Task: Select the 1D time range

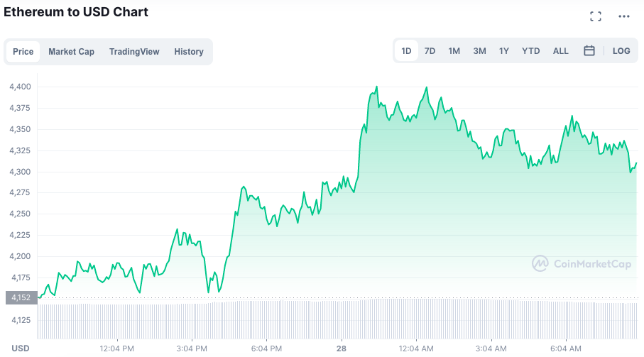Action: click(406, 51)
